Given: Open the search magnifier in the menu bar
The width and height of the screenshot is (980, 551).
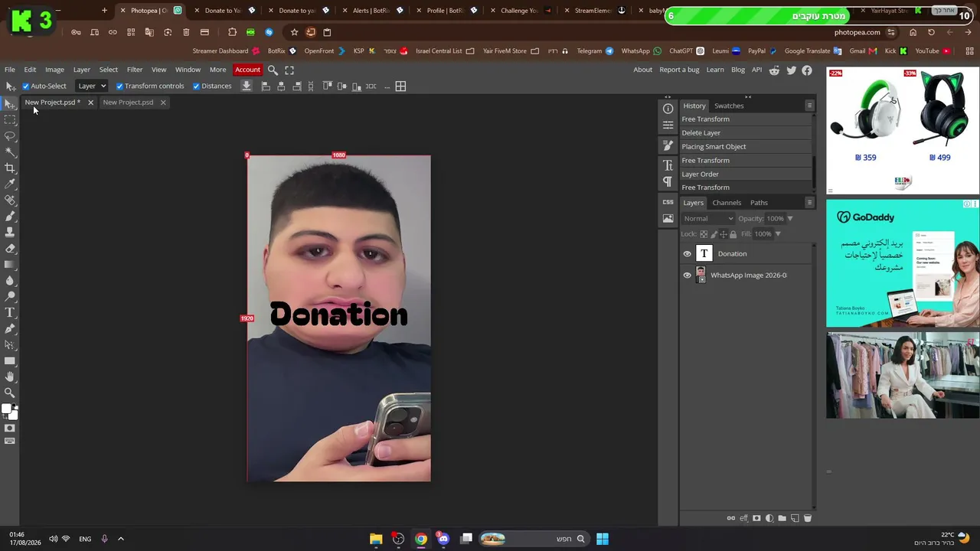Looking at the screenshot, I should [273, 70].
